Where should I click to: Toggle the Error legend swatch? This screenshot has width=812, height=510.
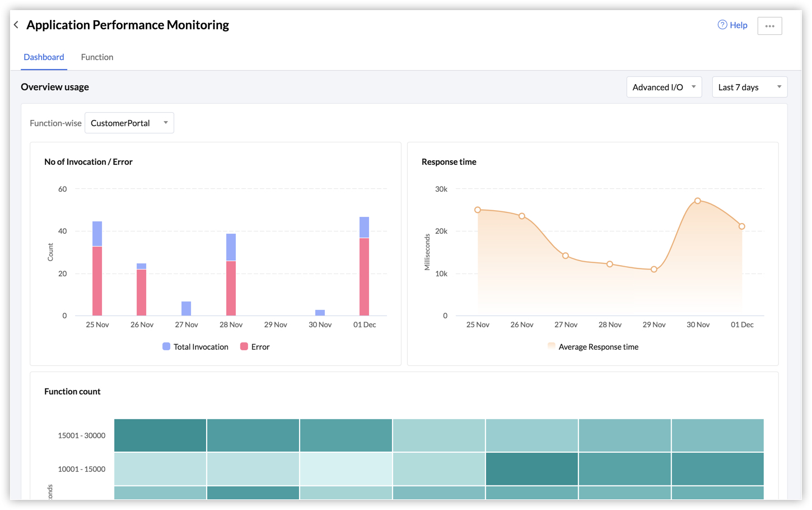click(244, 346)
